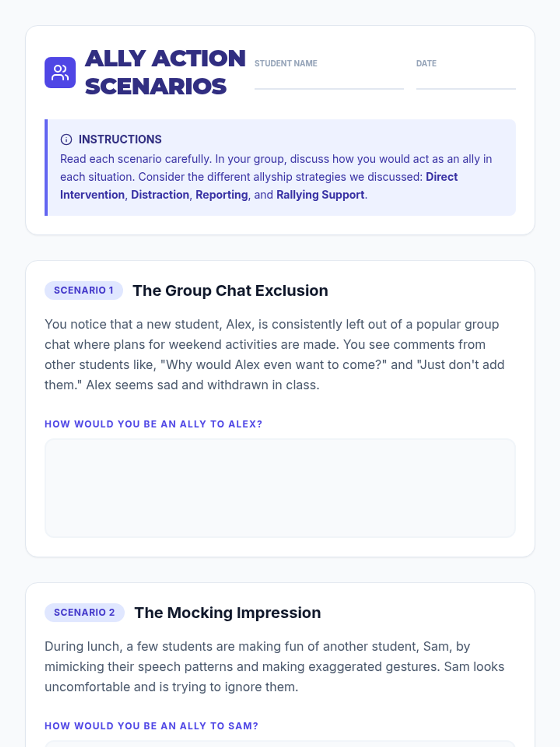Select the Scenario 2 badge

[x=84, y=613]
